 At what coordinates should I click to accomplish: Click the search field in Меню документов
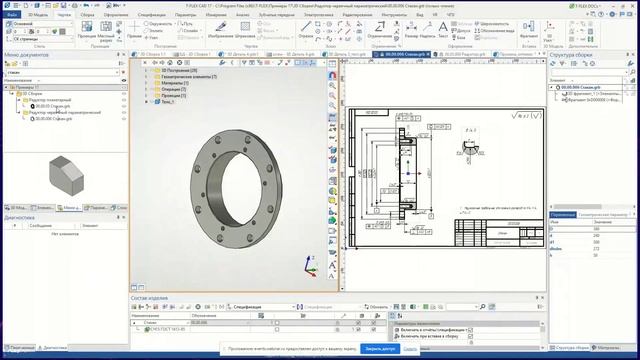(62, 72)
